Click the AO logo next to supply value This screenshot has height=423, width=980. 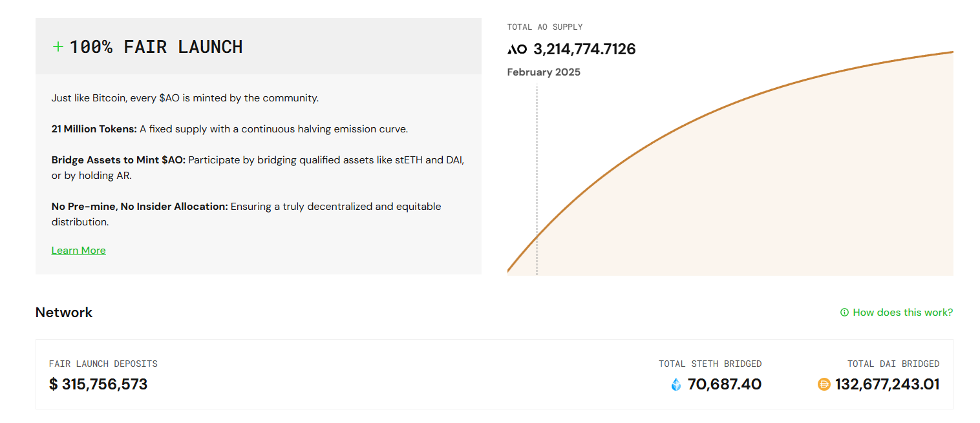pyautogui.click(x=517, y=49)
